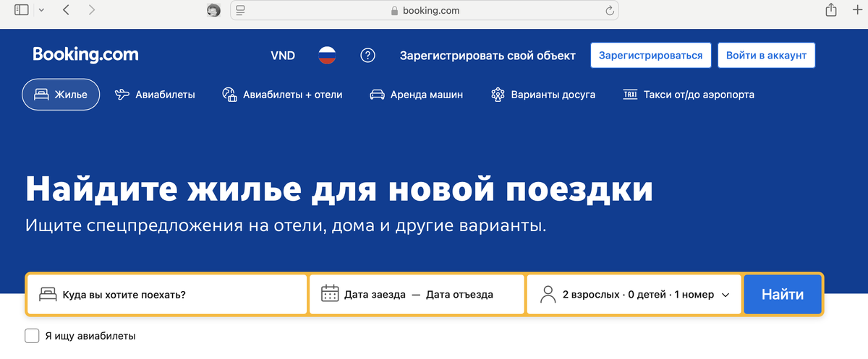Click the blue 'Найти' search button
Viewport: 868px width, 359px height.
click(x=783, y=295)
